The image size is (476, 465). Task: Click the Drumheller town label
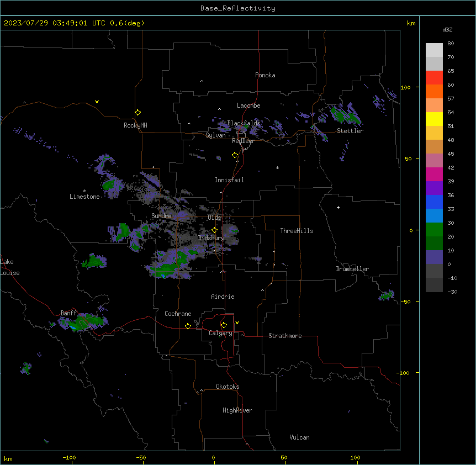(352, 269)
